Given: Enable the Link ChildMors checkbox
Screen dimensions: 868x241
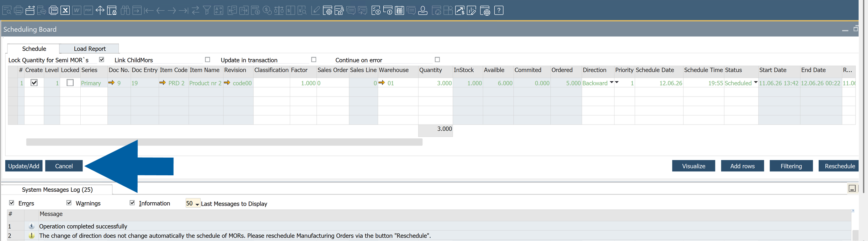Looking at the screenshot, I should (208, 60).
